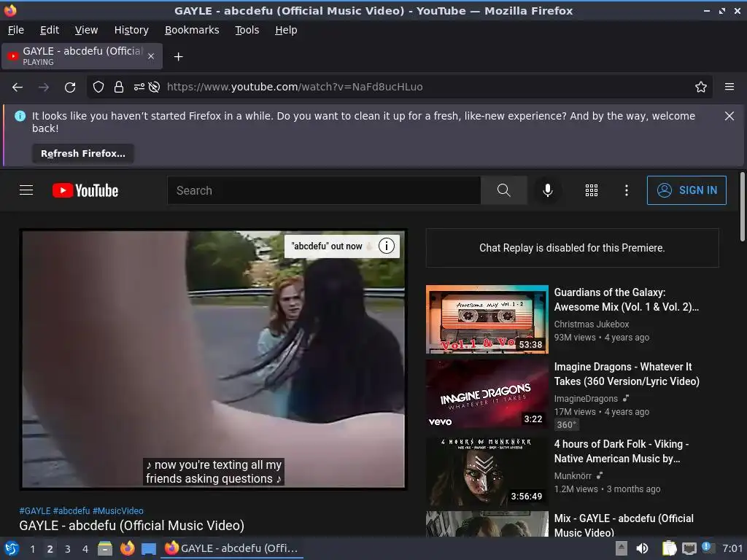747x560 pixels.
Task: Open Guardians of the Galaxy Awesome Mix thumbnail
Action: tap(487, 319)
